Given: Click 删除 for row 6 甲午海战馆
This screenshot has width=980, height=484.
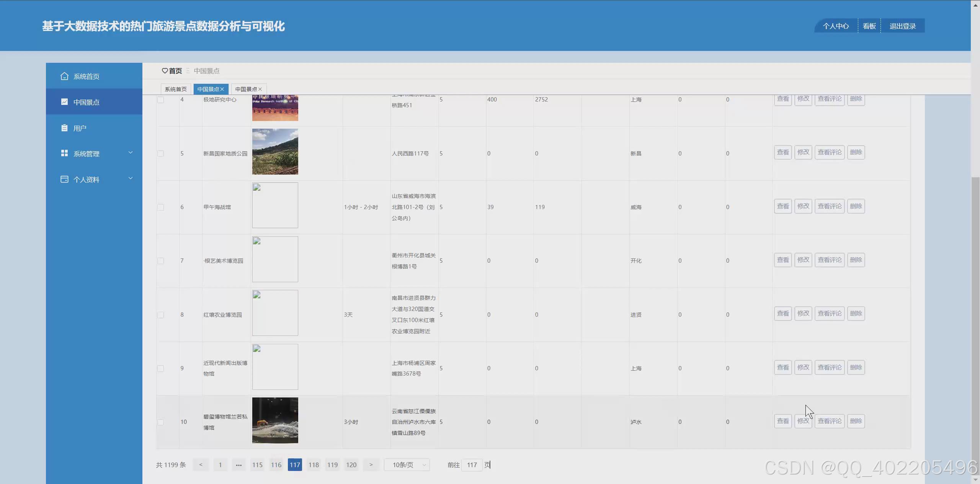Looking at the screenshot, I should pos(856,206).
